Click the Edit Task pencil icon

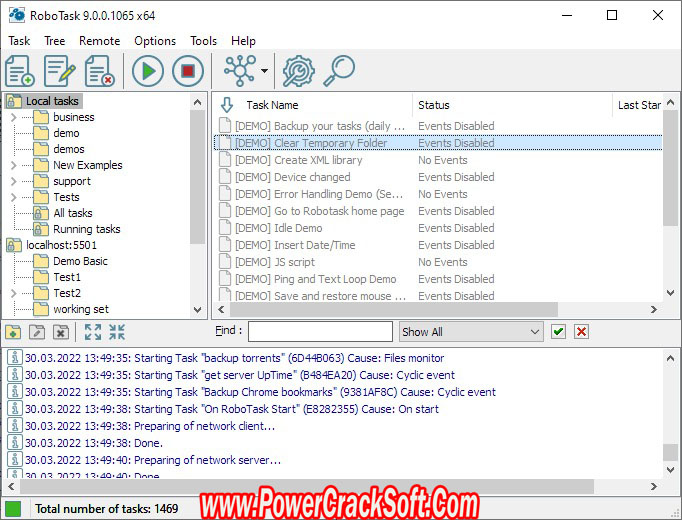point(60,71)
